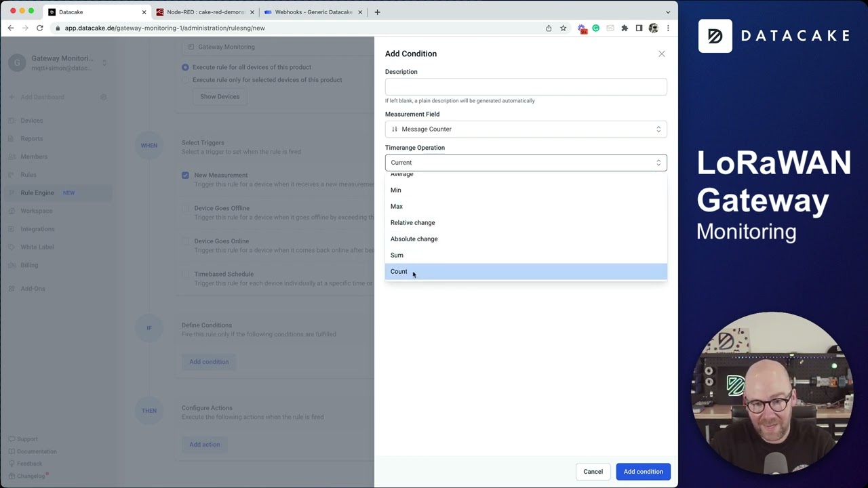Toggle the Device Goes Offline checkbox
The width and height of the screenshot is (868, 488).
[185, 208]
